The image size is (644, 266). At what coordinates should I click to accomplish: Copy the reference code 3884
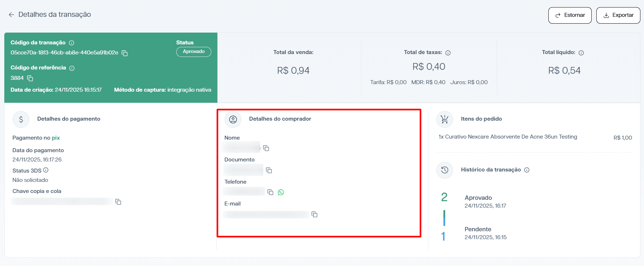(30, 78)
